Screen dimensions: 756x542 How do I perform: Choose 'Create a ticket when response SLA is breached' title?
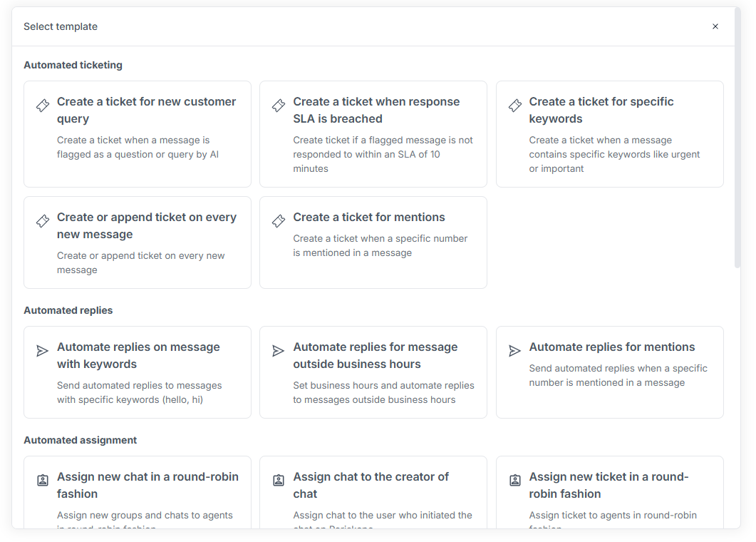coord(376,110)
